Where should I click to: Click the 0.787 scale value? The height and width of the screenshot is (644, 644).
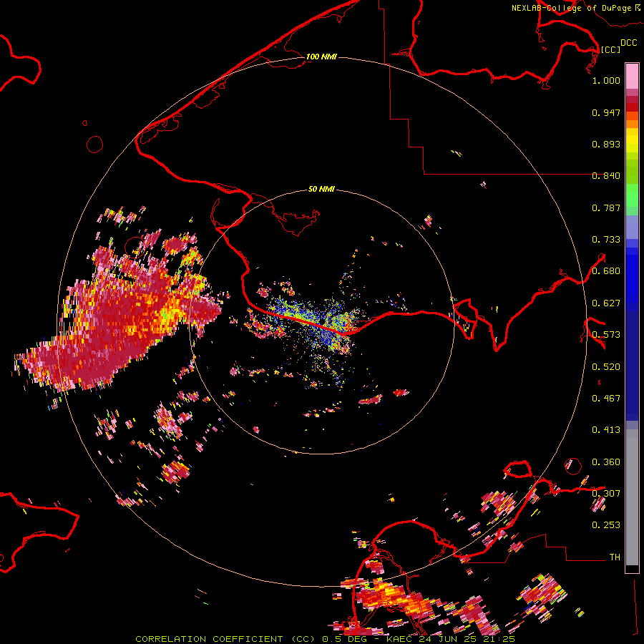[606, 208]
